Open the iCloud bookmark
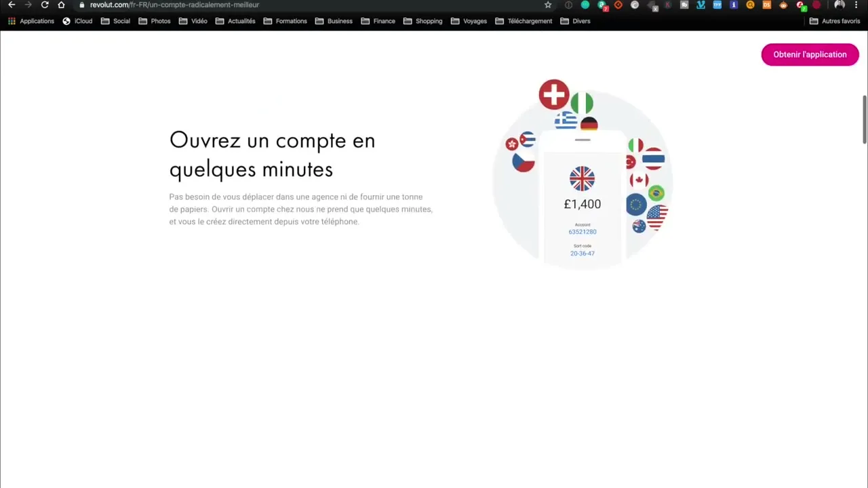 pos(77,21)
